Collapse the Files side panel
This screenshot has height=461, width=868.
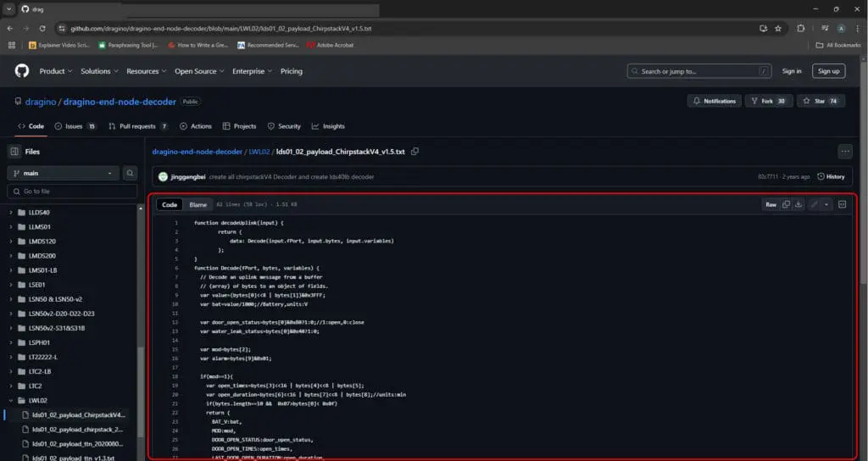click(14, 152)
